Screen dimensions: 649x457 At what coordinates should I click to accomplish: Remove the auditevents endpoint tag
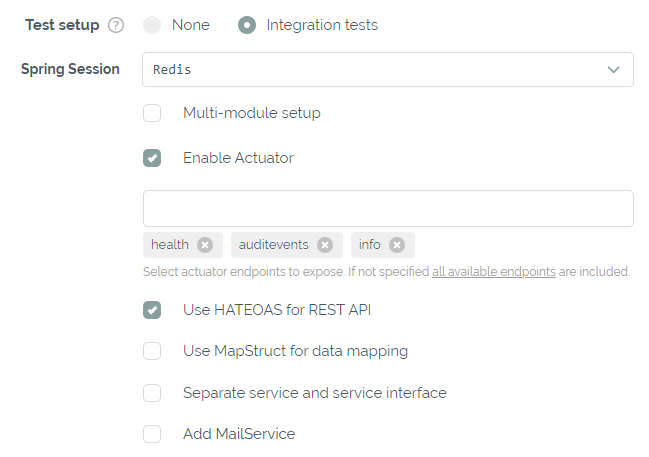(x=325, y=245)
